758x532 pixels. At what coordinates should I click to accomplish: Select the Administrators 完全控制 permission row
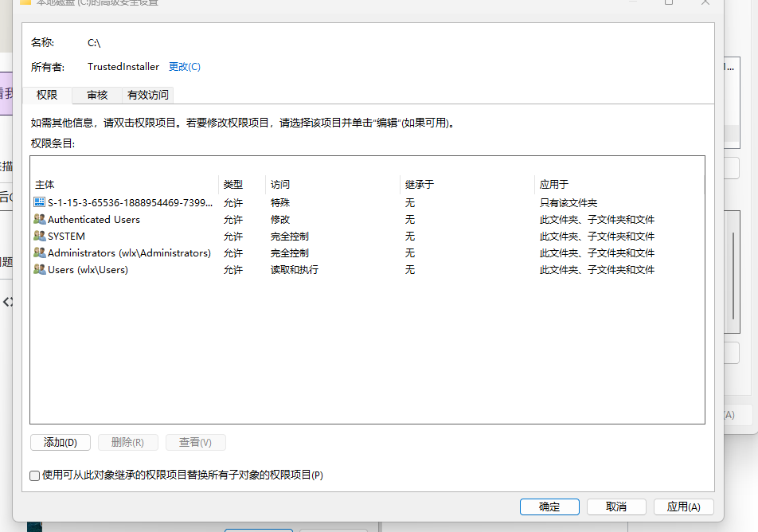pos(367,253)
